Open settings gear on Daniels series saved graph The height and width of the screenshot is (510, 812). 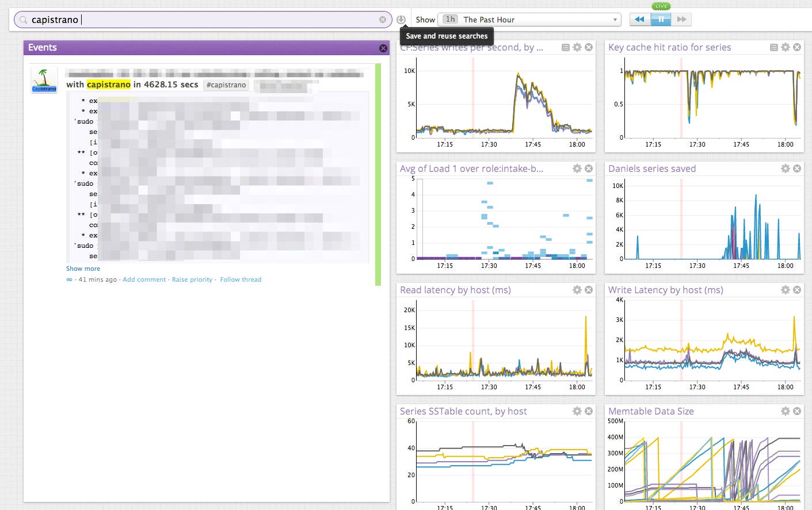click(785, 168)
